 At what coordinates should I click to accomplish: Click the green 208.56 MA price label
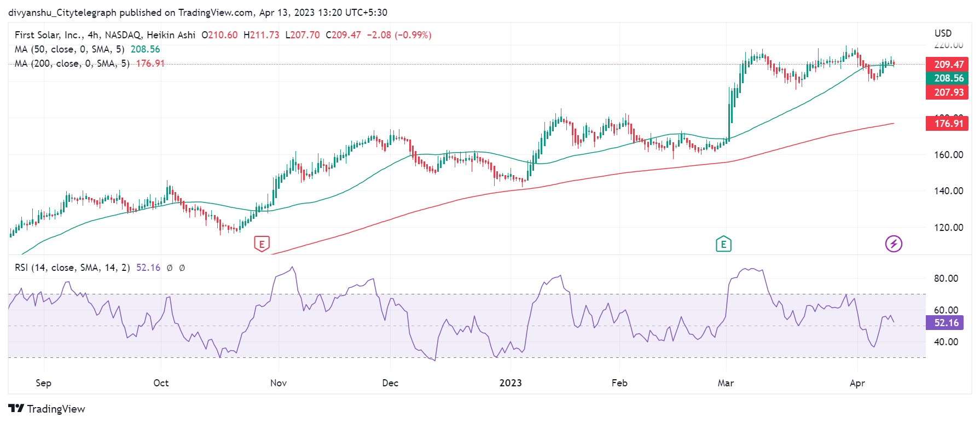coord(948,78)
